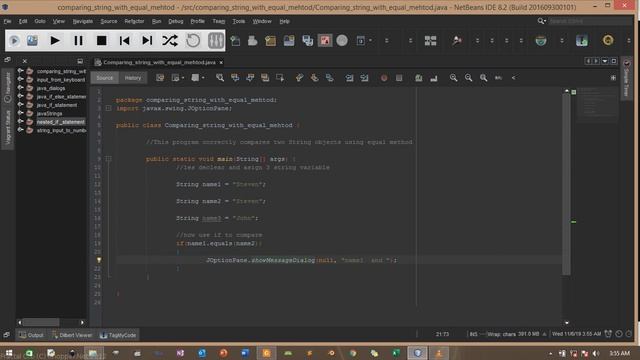Click the gold ring icon at toolbar end

608,40
